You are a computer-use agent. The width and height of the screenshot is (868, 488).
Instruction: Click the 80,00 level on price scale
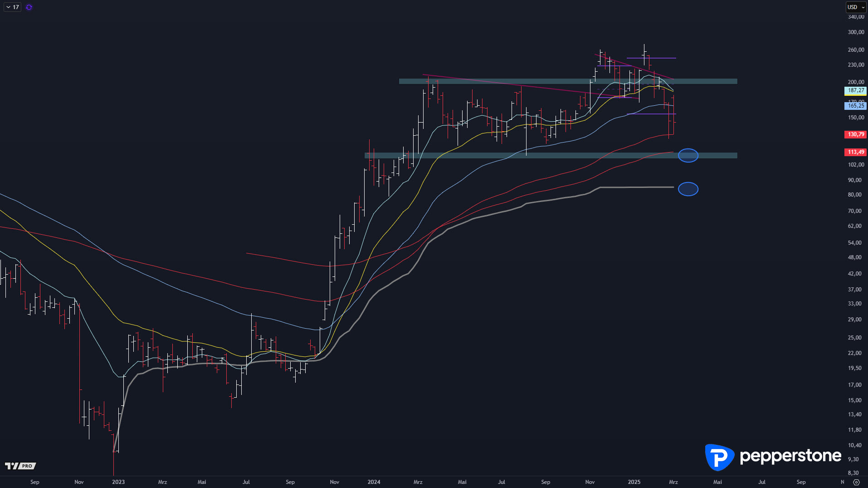point(855,195)
